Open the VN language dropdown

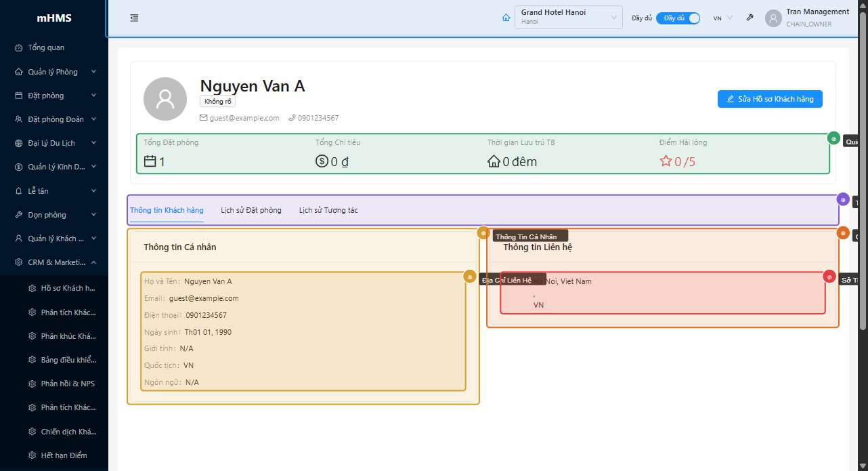(x=722, y=18)
